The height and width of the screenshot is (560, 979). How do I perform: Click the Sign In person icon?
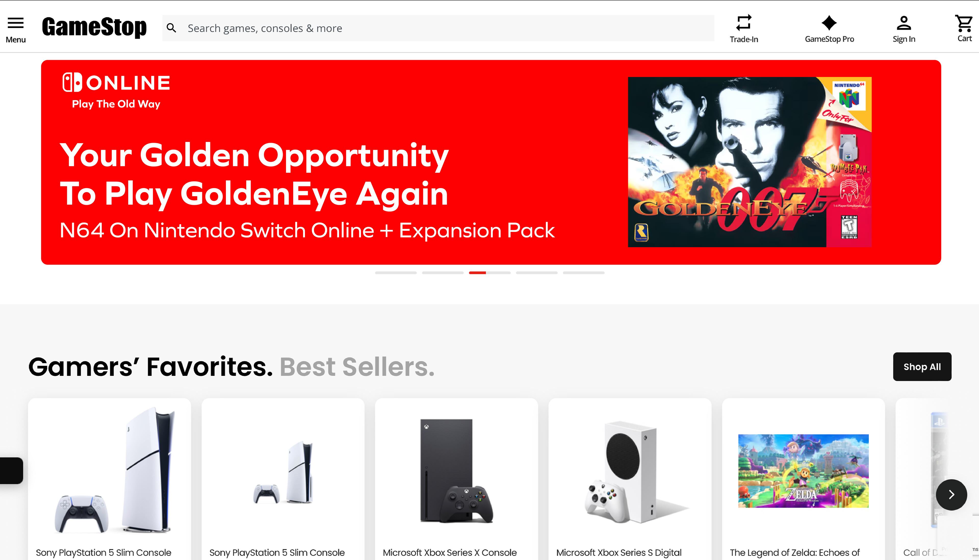(904, 23)
